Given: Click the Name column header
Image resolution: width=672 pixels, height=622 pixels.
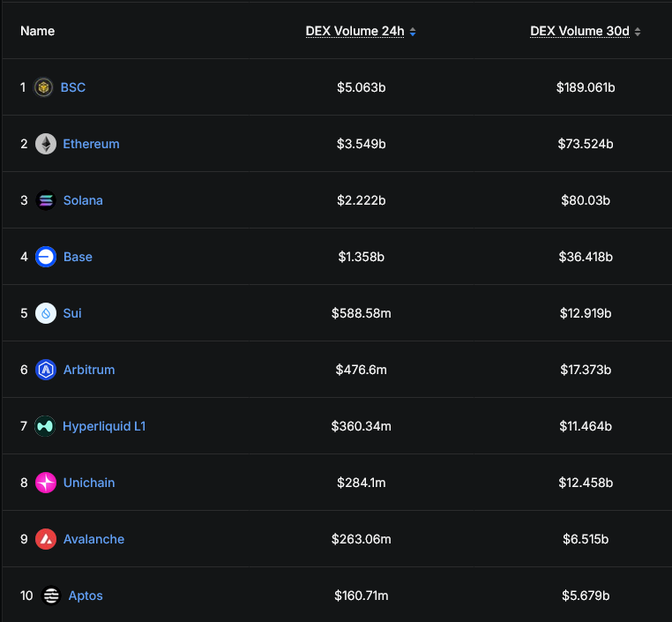Looking at the screenshot, I should click(x=38, y=31).
